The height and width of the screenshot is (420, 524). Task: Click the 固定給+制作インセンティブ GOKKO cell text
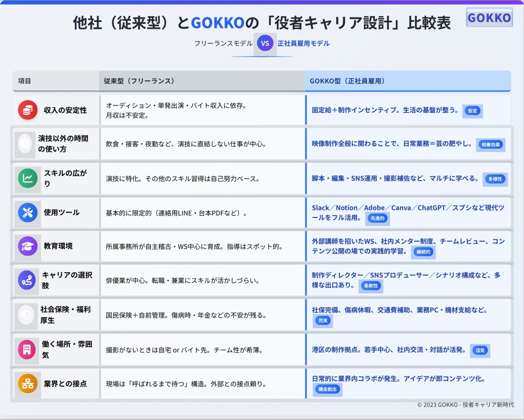(385, 110)
